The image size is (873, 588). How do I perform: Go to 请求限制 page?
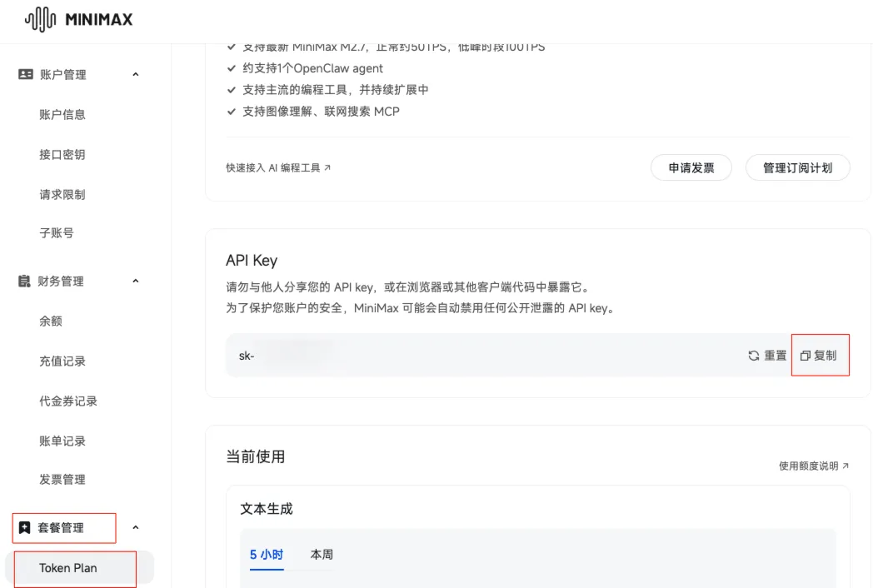[62, 194]
